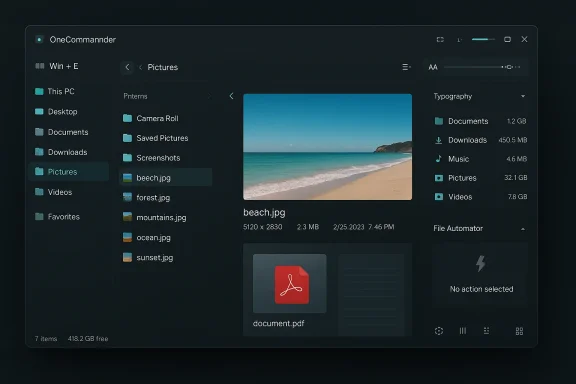Click the small icon next to fullscreen
This screenshot has height=384, width=576.
[459, 40]
